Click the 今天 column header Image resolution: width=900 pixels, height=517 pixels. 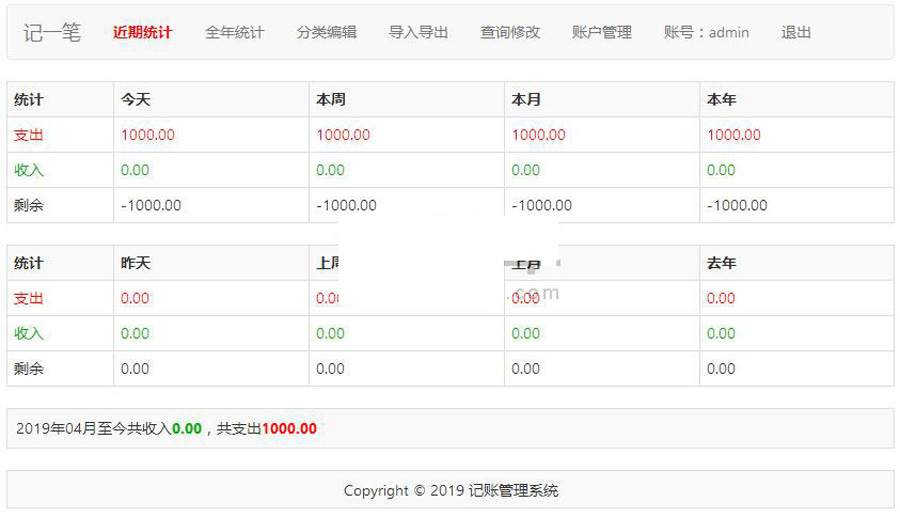[136, 100]
